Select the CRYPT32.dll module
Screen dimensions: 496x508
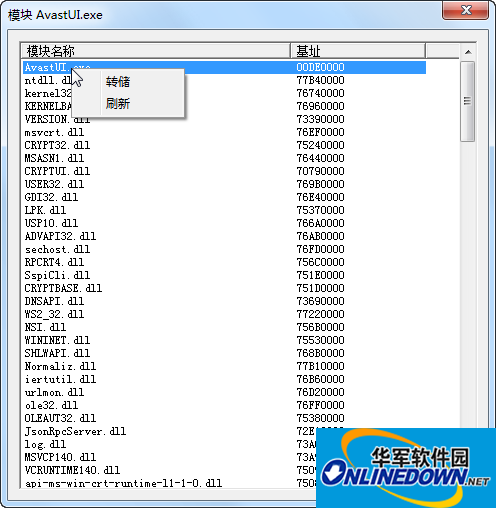57,145
